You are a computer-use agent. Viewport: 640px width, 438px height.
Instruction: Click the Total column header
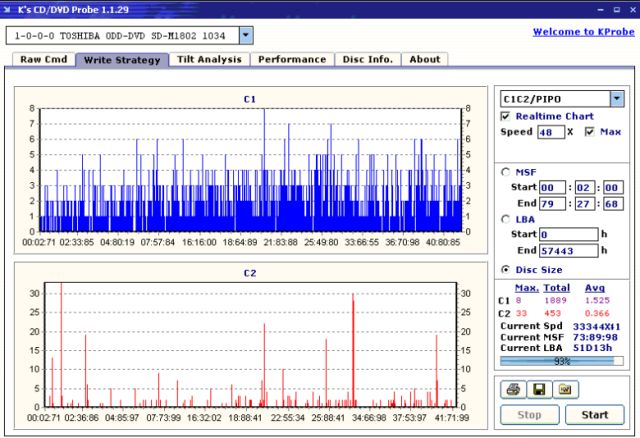[x=557, y=288]
